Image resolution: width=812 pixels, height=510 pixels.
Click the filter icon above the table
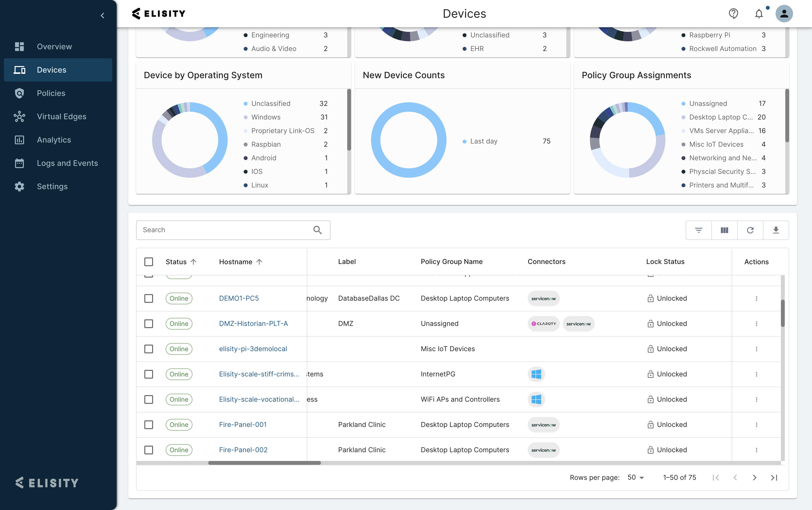pos(698,230)
